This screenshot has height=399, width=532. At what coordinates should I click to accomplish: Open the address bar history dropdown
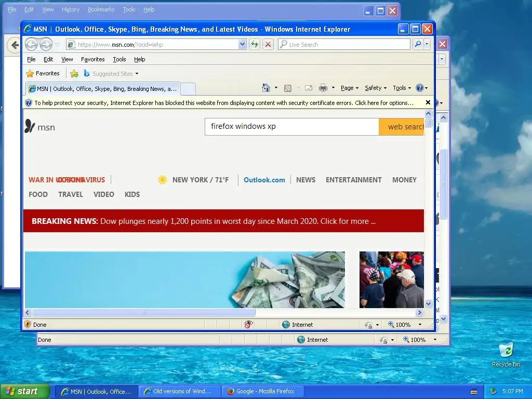pos(242,44)
